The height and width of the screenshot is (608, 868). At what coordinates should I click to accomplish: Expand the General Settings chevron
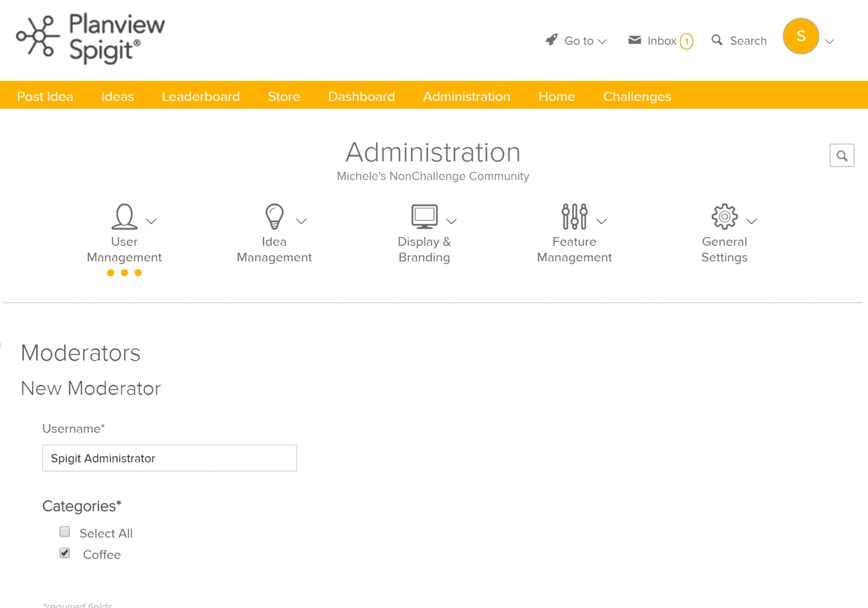point(752,221)
